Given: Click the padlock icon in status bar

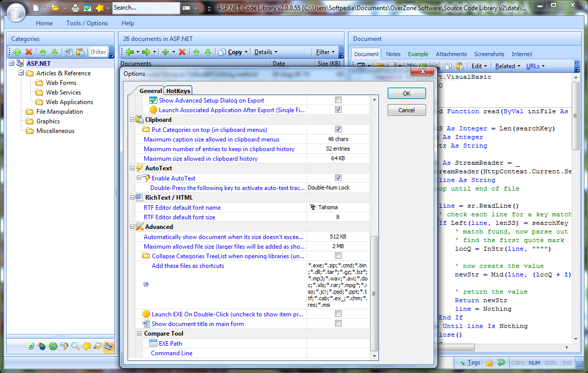Looking at the screenshot, I should click(x=489, y=362).
